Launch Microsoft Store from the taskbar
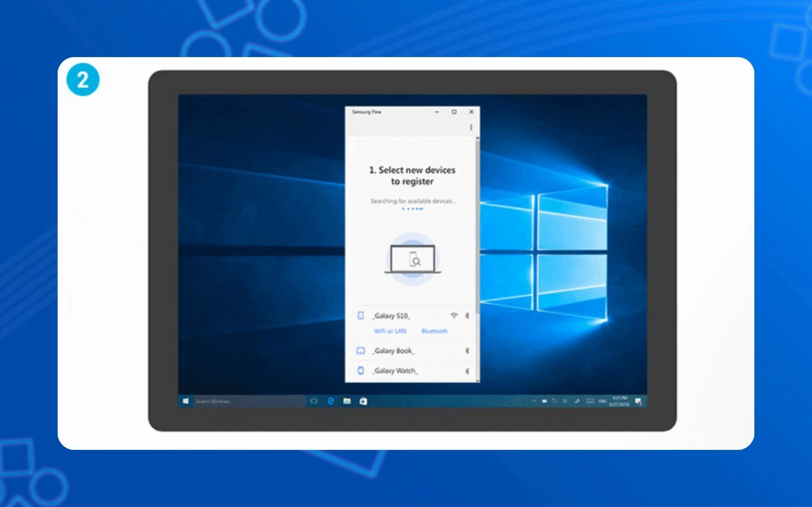 pos(364,401)
